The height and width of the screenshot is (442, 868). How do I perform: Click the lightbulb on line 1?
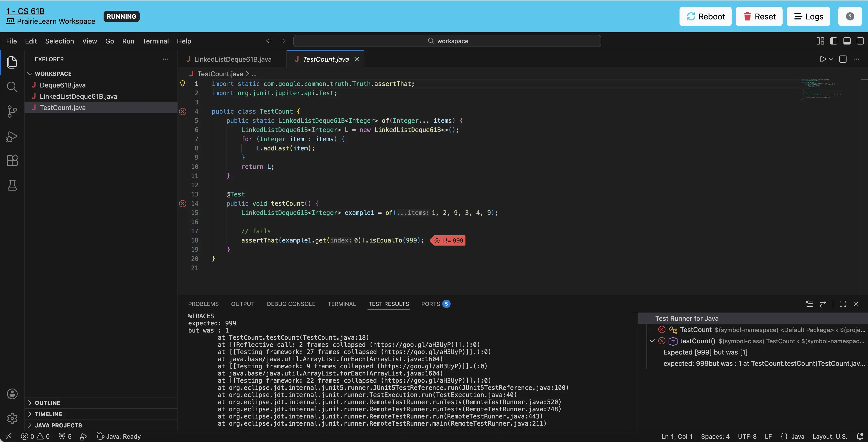[x=183, y=84]
